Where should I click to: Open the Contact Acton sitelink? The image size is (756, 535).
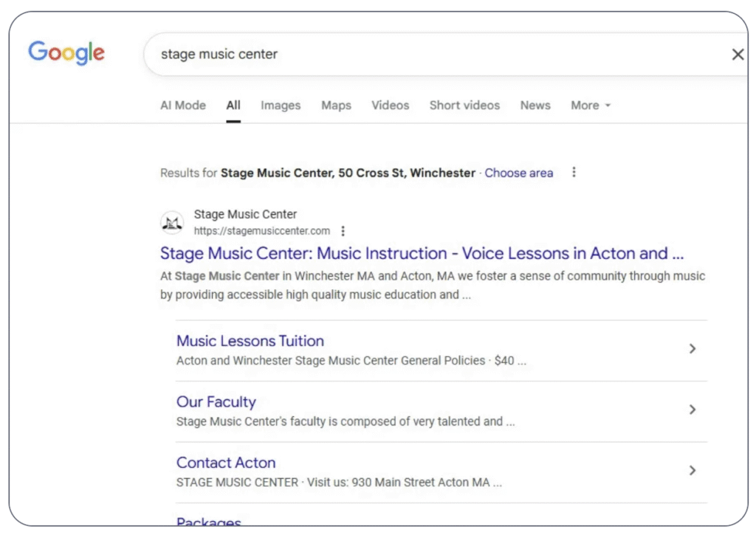point(226,462)
